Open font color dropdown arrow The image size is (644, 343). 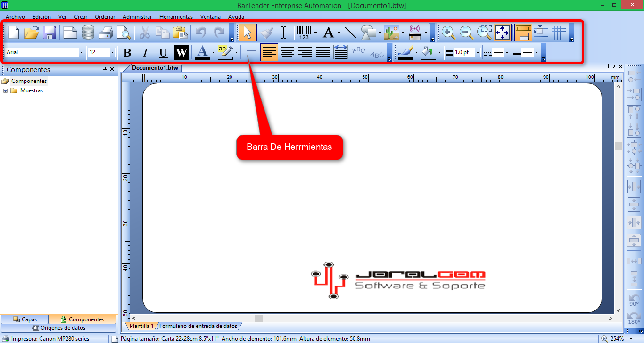coord(213,52)
